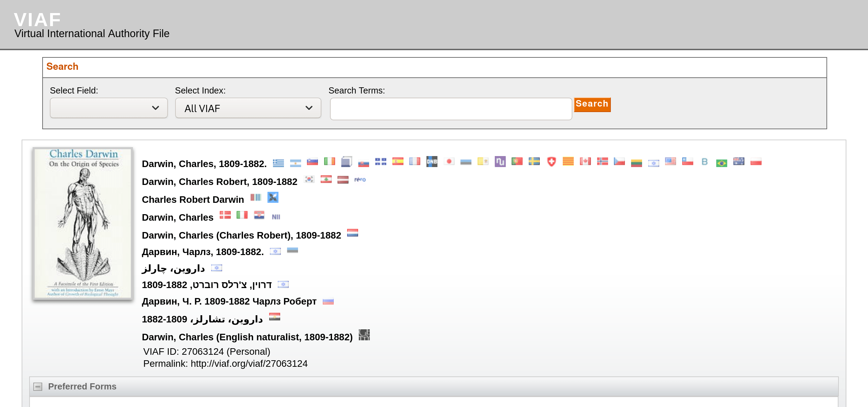868x407 pixels.
Task: Click the Virtual International Authority File subtitle
Action: 92,34
